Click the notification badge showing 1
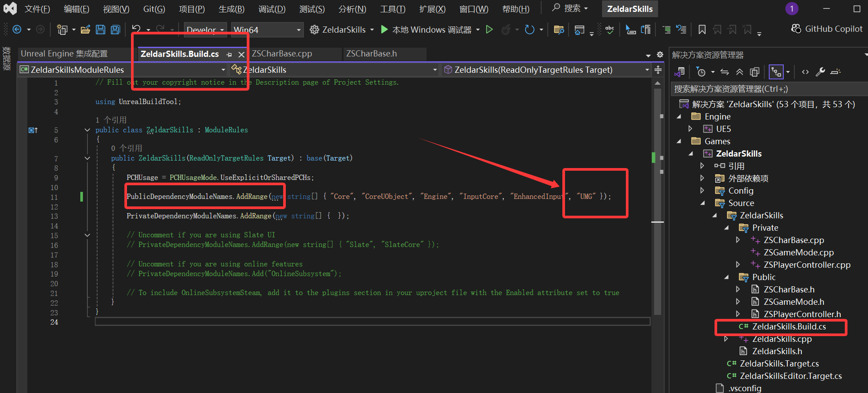This screenshot has width=868, height=393. (x=792, y=8)
